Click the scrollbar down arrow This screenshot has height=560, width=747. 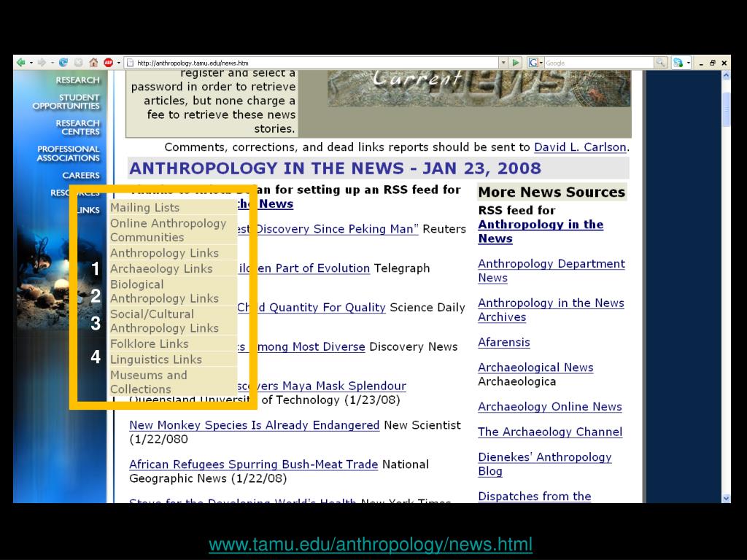pyautogui.click(x=726, y=498)
